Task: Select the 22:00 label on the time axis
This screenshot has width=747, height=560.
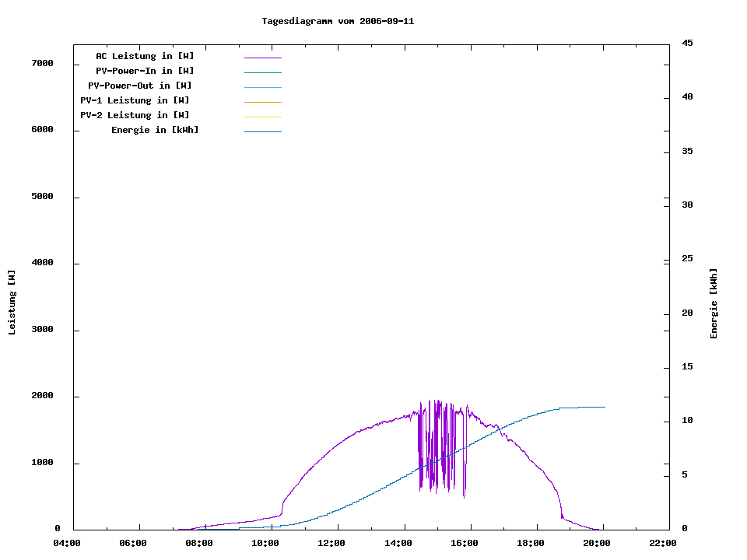Action: tap(663, 543)
